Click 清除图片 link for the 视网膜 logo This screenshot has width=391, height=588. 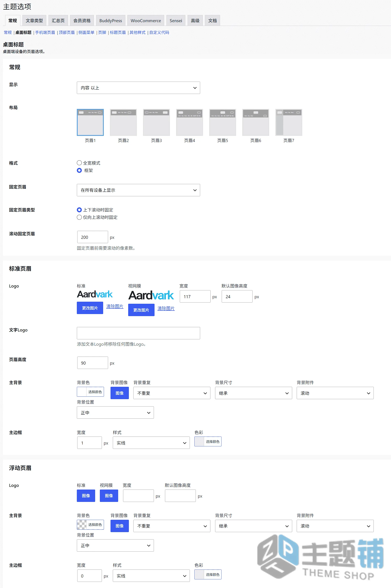point(166,308)
